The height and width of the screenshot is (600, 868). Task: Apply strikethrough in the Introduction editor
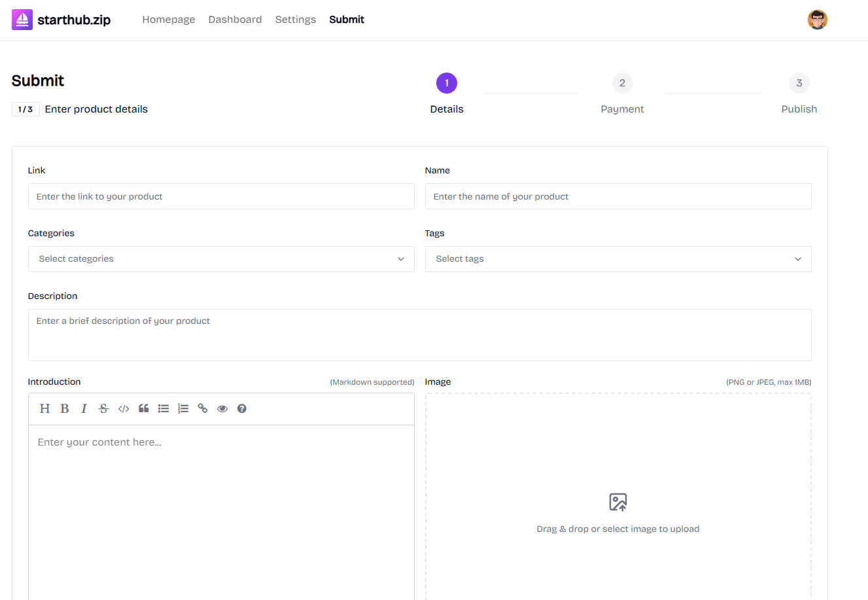[x=103, y=408]
